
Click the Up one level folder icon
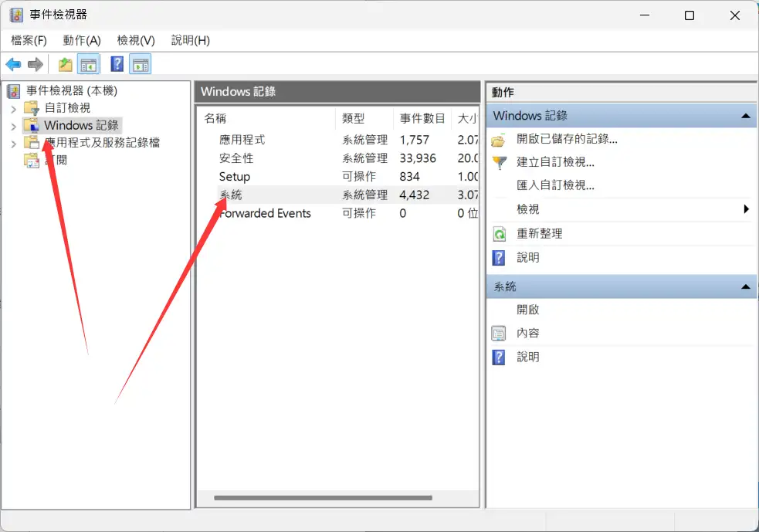tap(65, 64)
